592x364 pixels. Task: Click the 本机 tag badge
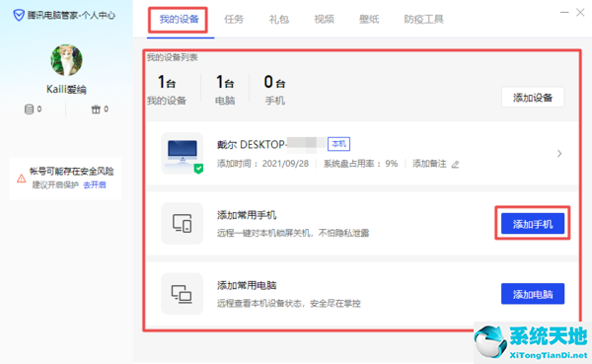pyautogui.click(x=338, y=144)
